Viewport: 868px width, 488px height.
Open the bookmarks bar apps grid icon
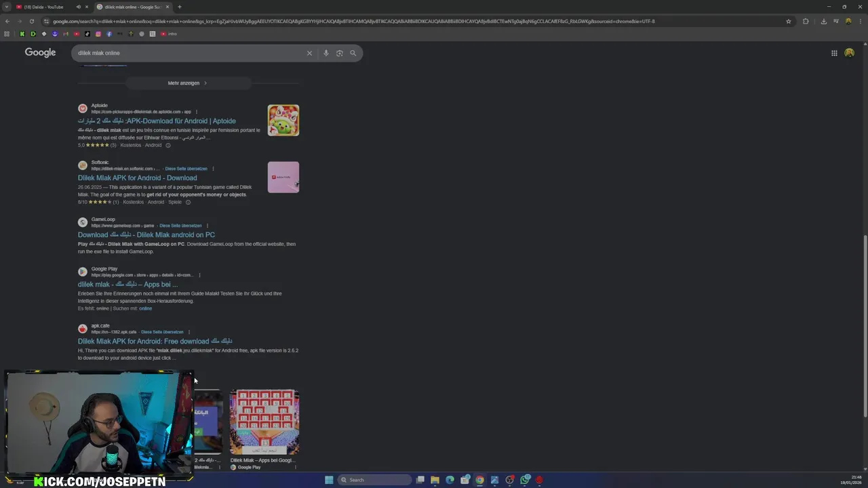pos(7,34)
